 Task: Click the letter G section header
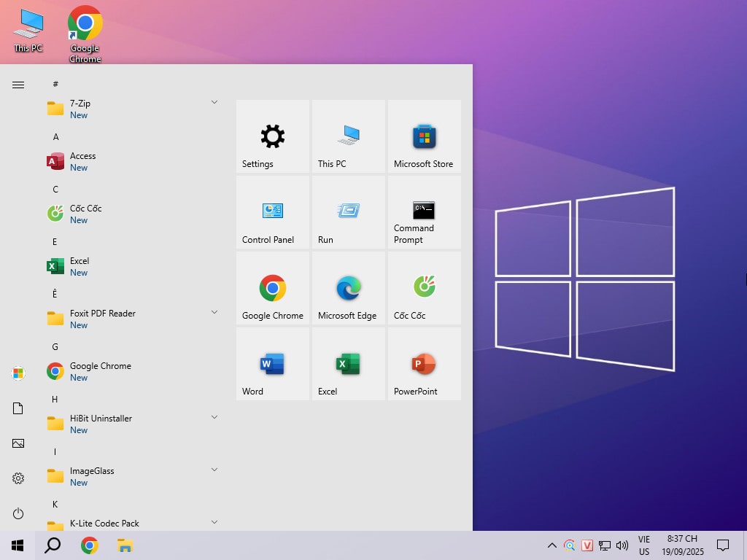pyautogui.click(x=55, y=346)
